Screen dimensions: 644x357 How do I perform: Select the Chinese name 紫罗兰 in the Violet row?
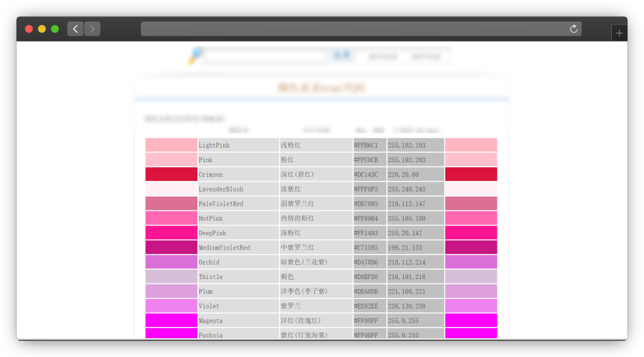coord(316,306)
